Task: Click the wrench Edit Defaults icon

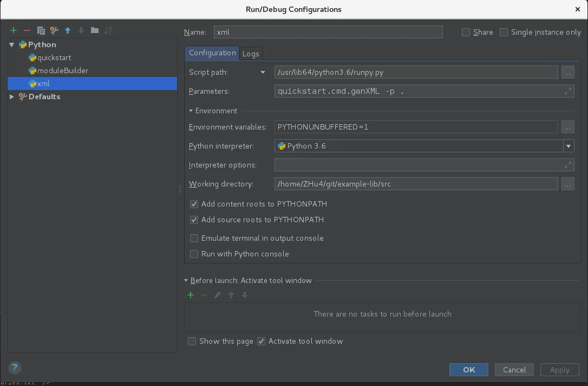Action: coord(54,31)
